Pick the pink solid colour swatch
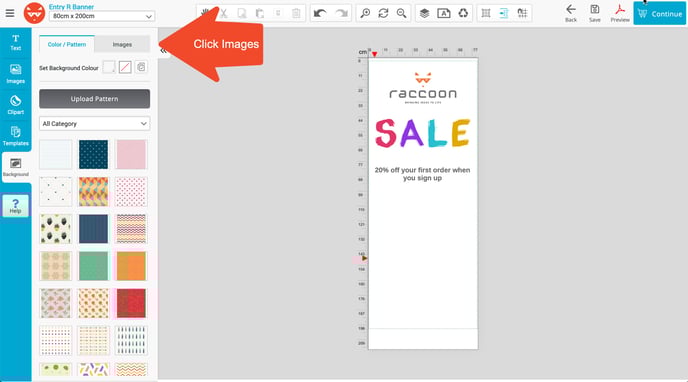The height and width of the screenshot is (382, 688). 131,154
